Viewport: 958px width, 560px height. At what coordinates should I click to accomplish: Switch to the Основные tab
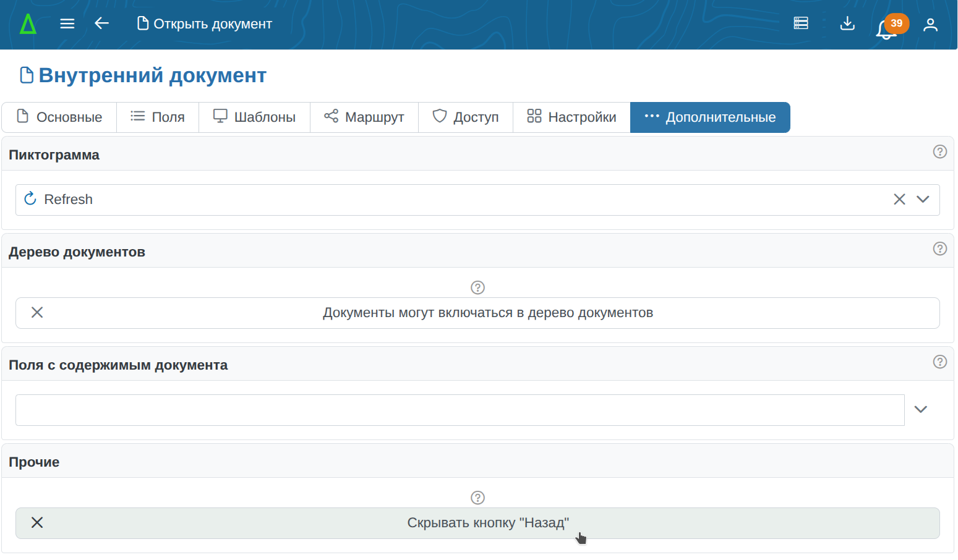(59, 117)
